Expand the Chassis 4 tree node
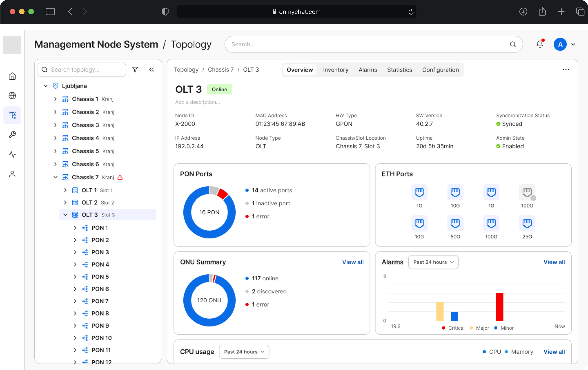Viewport: 588px width, 370px height. [55, 138]
